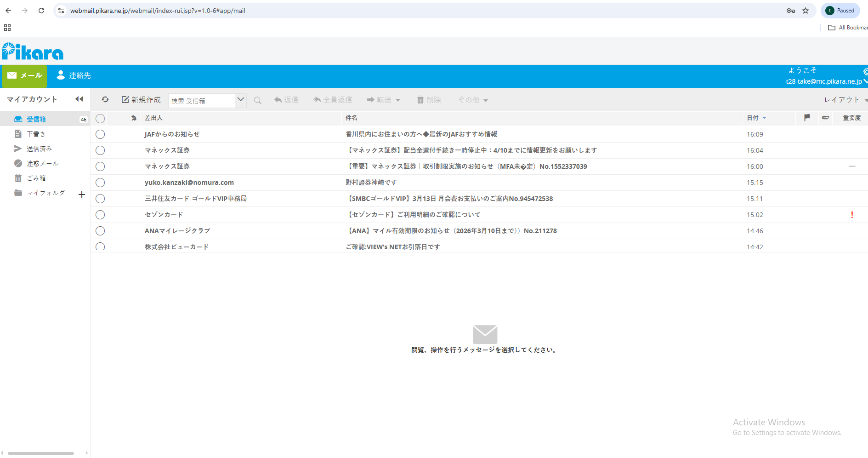Sort by flag column icon
This screenshot has width=868, height=458.
(807, 118)
